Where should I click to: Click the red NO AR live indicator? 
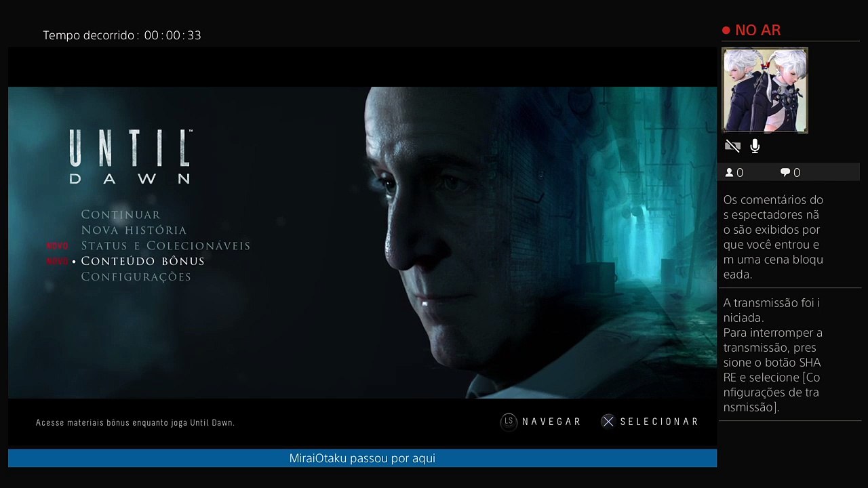pyautogui.click(x=751, y=30)
